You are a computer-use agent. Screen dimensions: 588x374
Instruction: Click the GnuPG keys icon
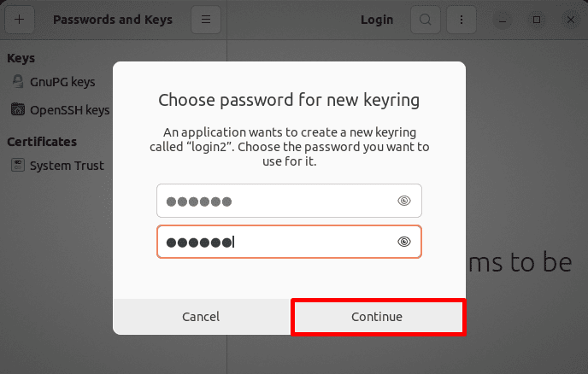point(17,82)
